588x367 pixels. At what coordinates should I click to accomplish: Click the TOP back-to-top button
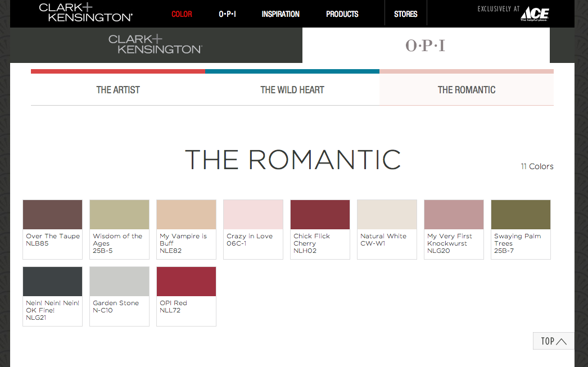pos(554,341)
